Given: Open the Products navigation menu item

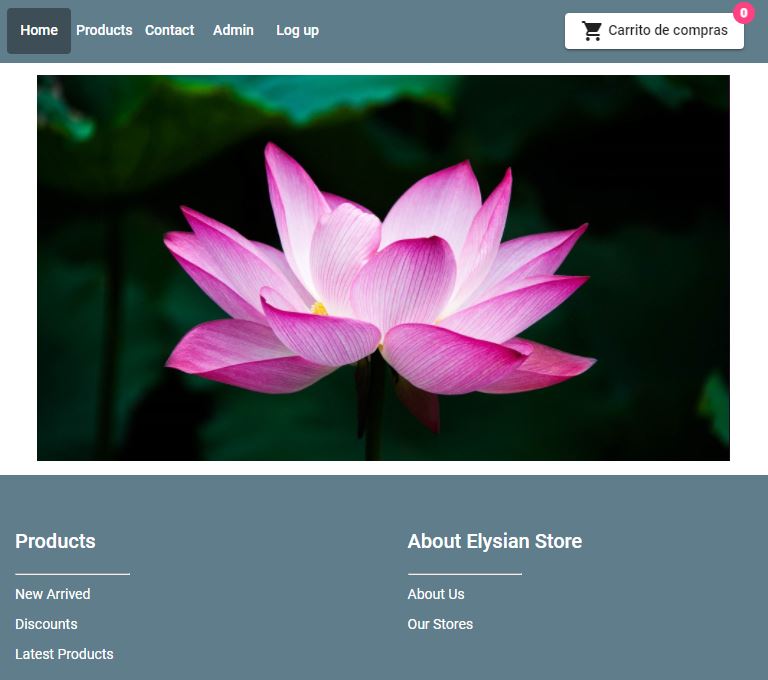Looking at the screenshot, I should click(x=104, y=31).
